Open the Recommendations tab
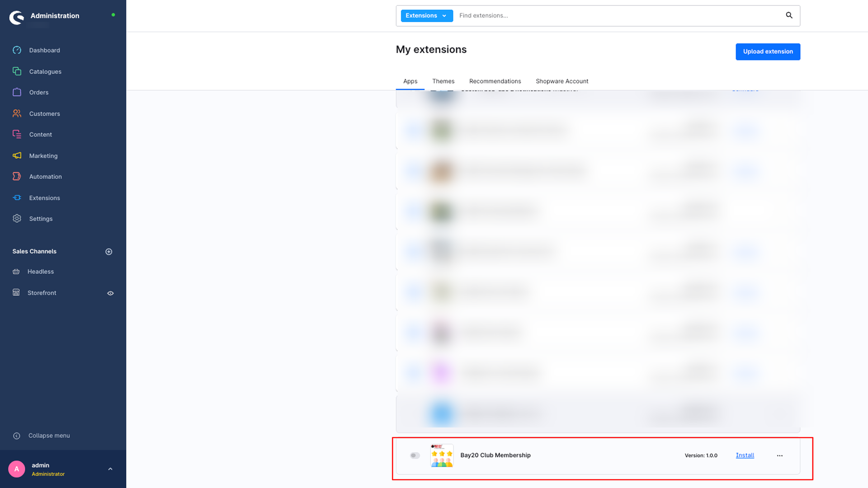 495,81
